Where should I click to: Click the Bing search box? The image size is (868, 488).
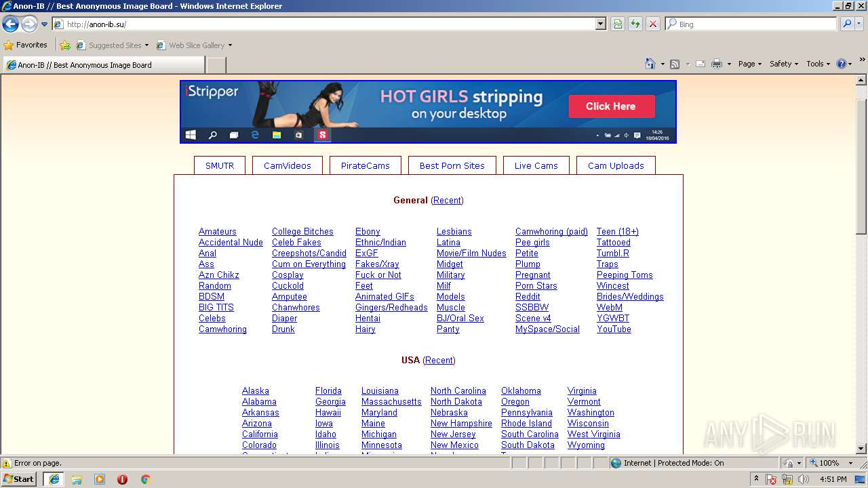pyautogui.click(x=751, y=24)
